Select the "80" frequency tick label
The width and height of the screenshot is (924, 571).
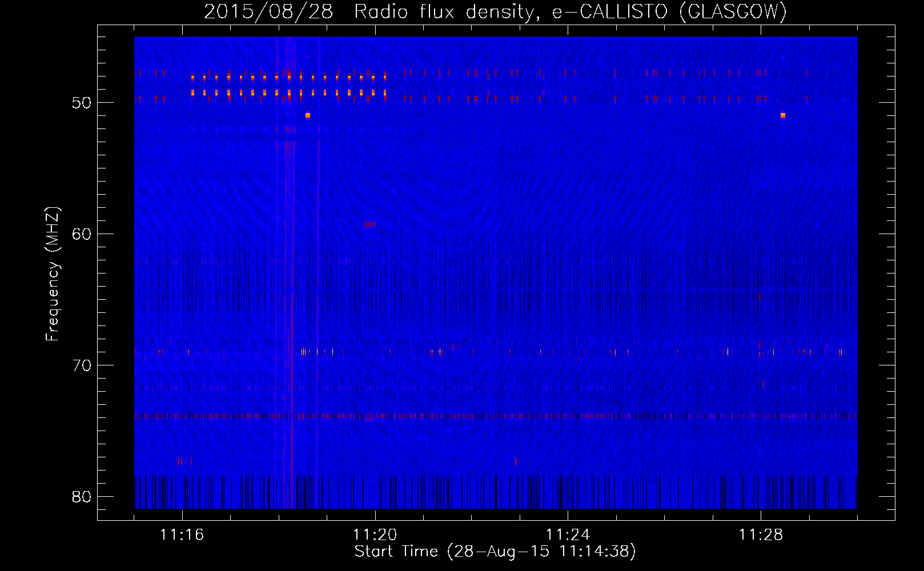82,497
